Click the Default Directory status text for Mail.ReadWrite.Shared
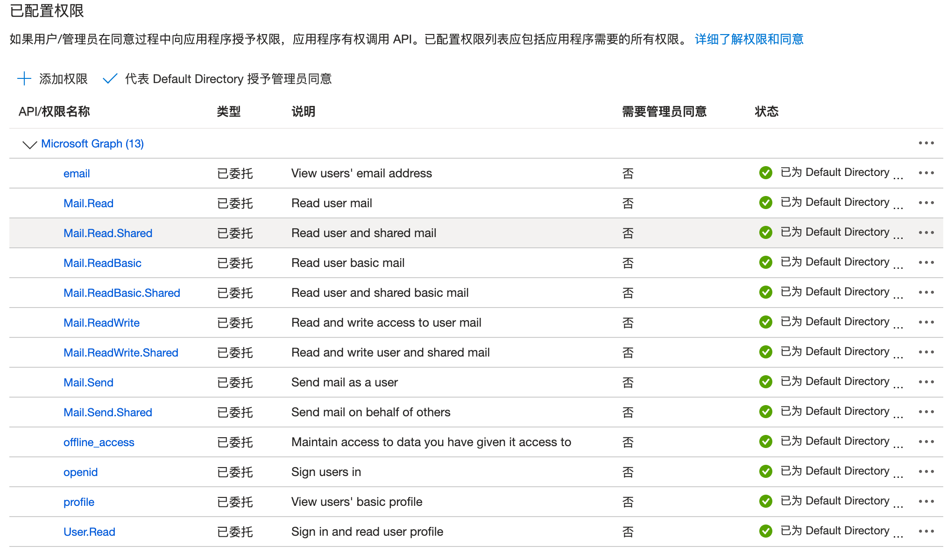The width and height of the screenshot is (947, 560). (842, 352)
